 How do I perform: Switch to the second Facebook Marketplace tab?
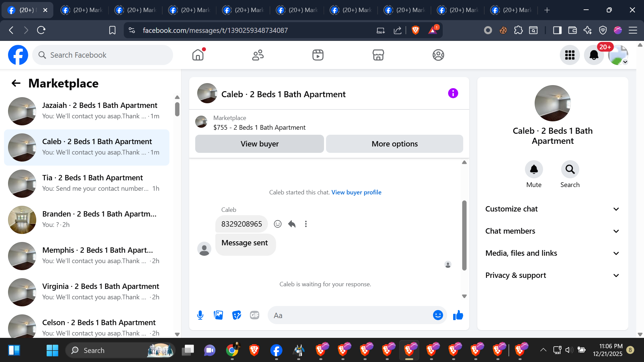point(82,10)
